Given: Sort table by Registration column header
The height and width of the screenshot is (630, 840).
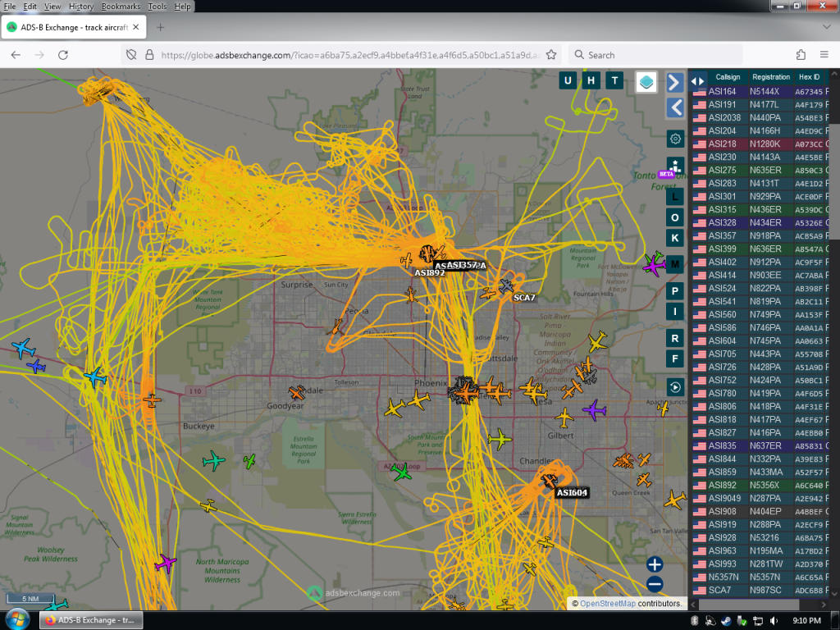Looking at the screenshot, I should 770,77.
